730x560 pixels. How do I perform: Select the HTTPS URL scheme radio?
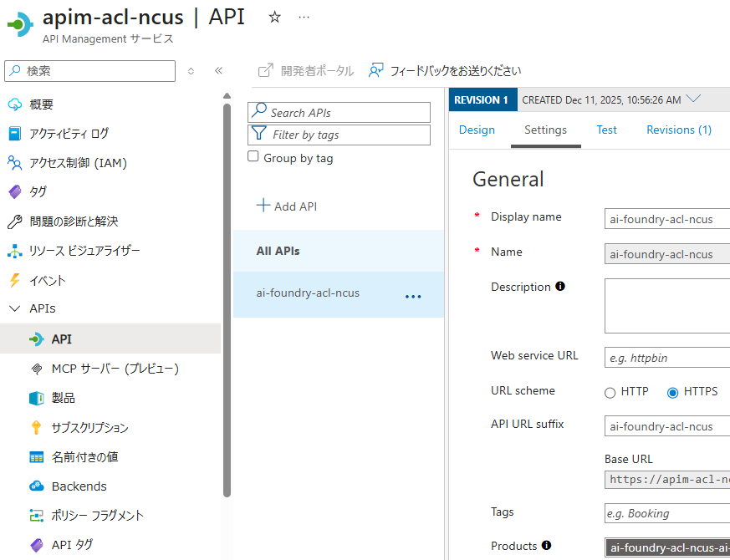point(672,392)
